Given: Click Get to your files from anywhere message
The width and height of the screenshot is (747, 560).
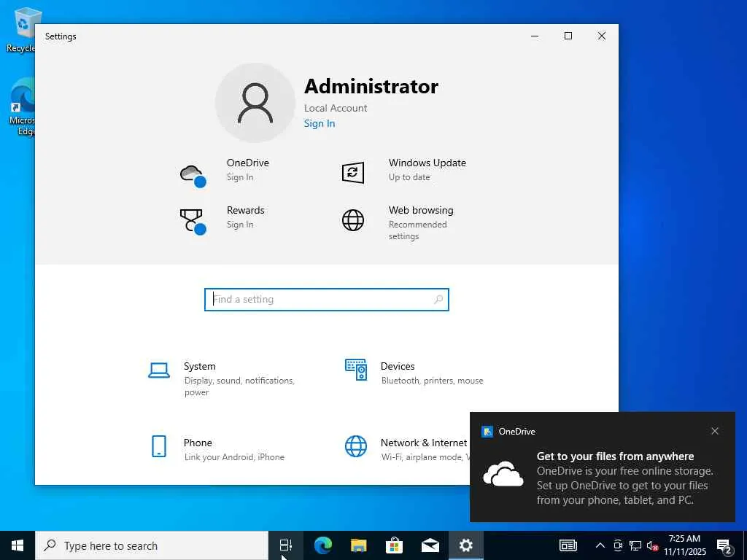Looking at the screenshot, I should click(x=615, y=456).
